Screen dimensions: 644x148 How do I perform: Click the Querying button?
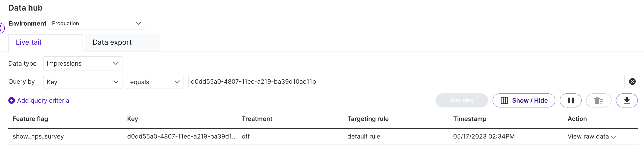[461, 100]
